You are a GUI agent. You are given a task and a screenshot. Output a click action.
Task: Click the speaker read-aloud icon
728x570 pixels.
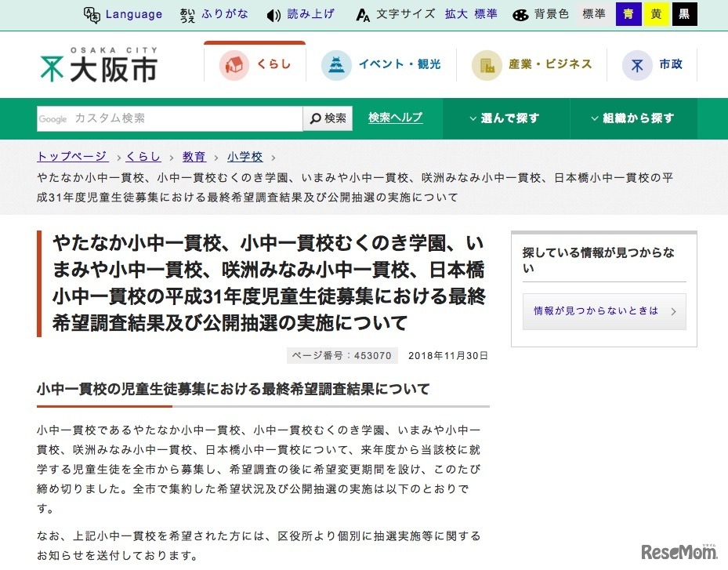point(273,16)
